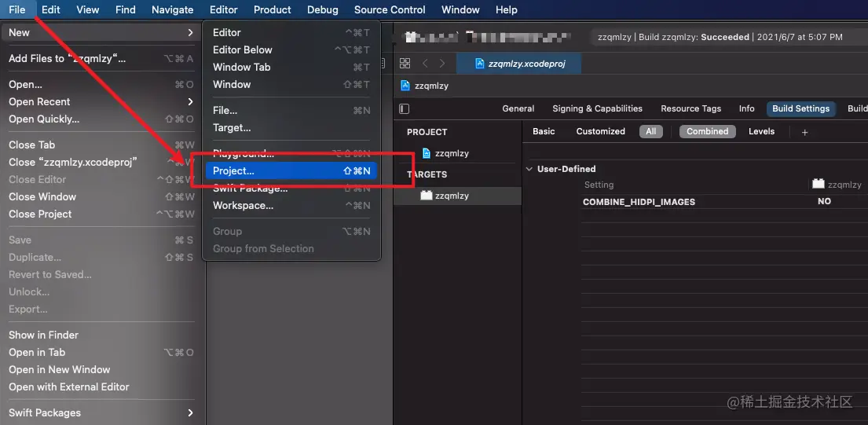Viewport: 868px width, 425px height.
Task: Open the Find menu
Action: pos(126,9)
